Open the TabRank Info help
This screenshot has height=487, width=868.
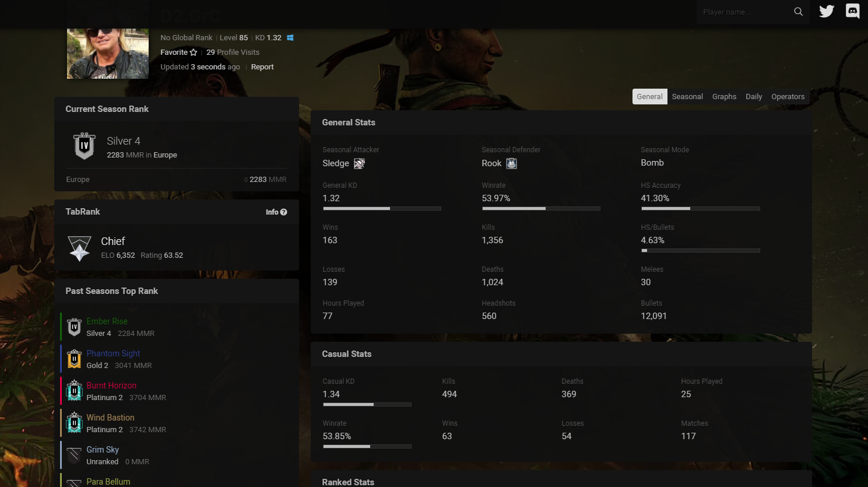tap(276, 212)
